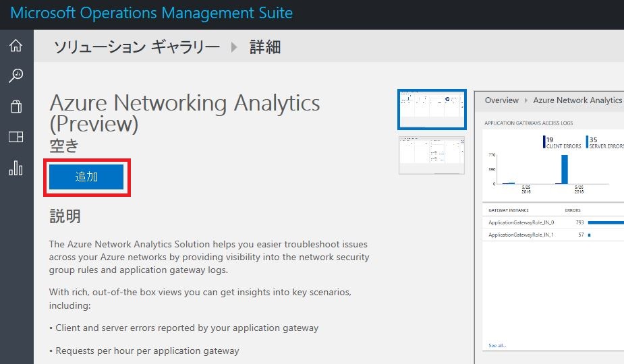Select the second screenshot thumbnail
The width and height of the screenshot is (624, 364).
pyautogui.click(x=432, y=155)
